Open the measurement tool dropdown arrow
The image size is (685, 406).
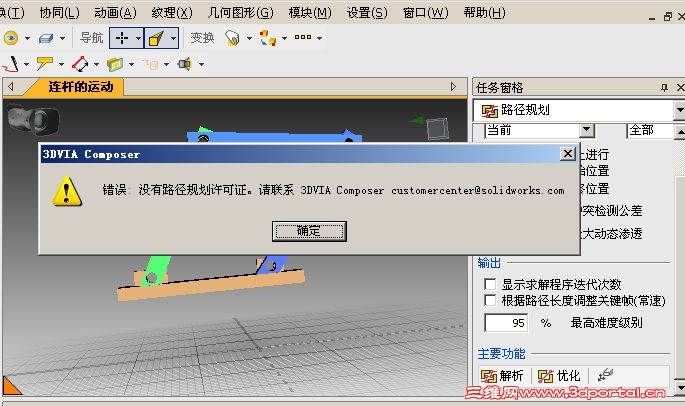[x=96, y=64]
